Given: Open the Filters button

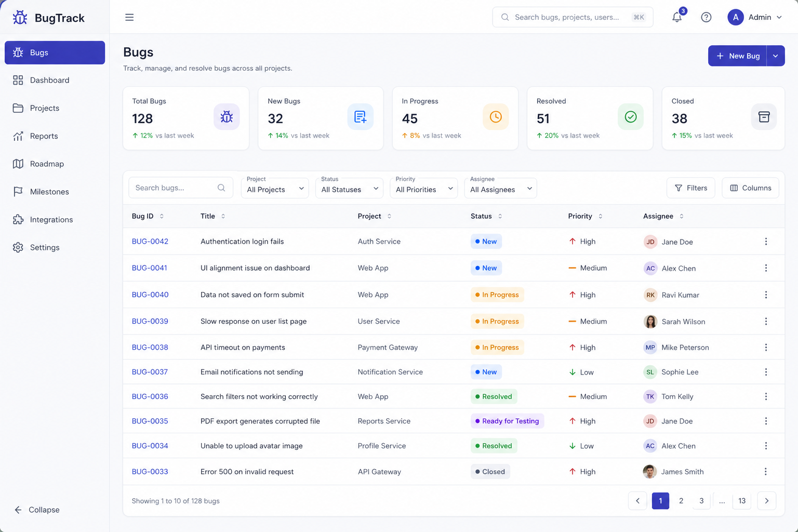Looking at the screenshot, I should [690, 188].
